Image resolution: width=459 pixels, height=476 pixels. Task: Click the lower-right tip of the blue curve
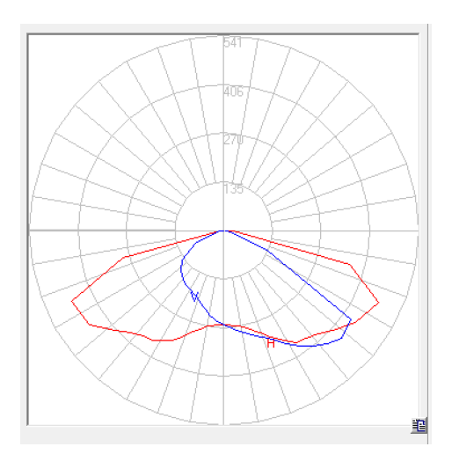click(x=351, y=319)
